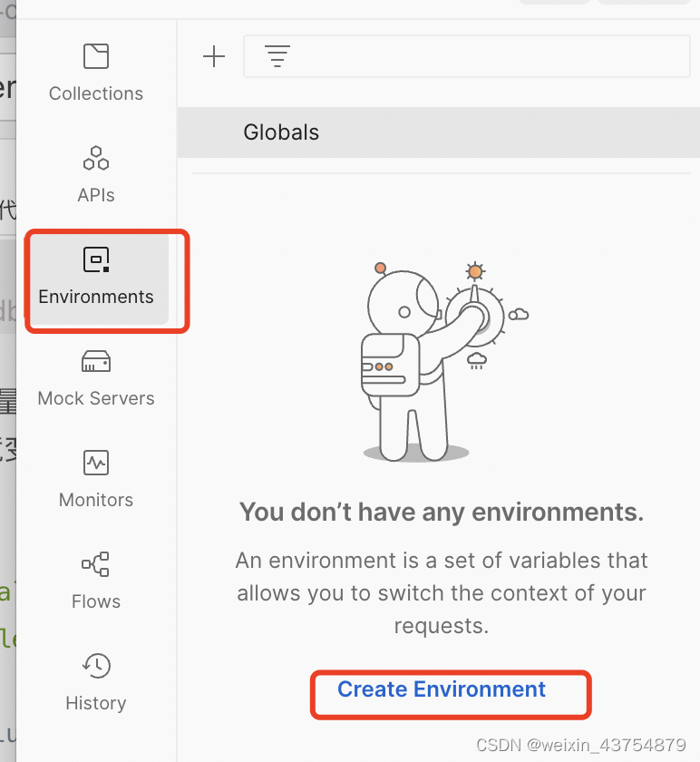The height and width of the screenshot is (762, 700).
Task: Switch to the Flows label
Action: 96,601
